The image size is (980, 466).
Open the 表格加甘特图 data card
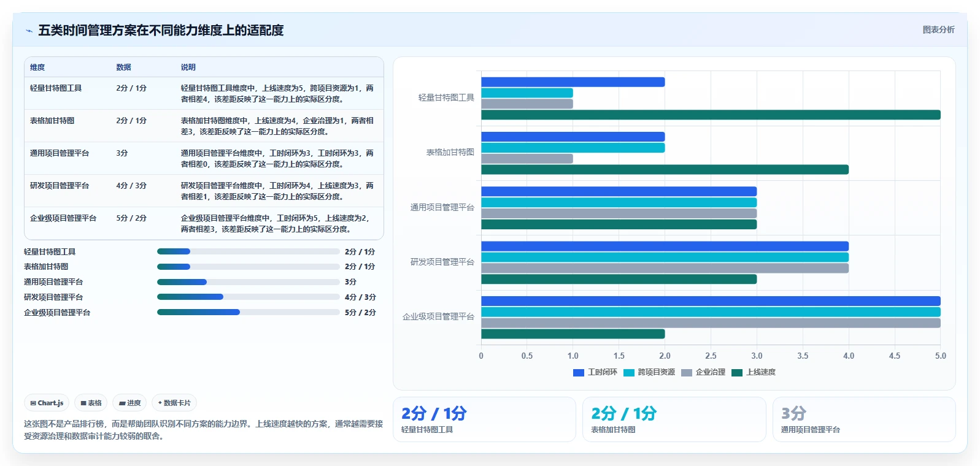(x=674, y=419)
